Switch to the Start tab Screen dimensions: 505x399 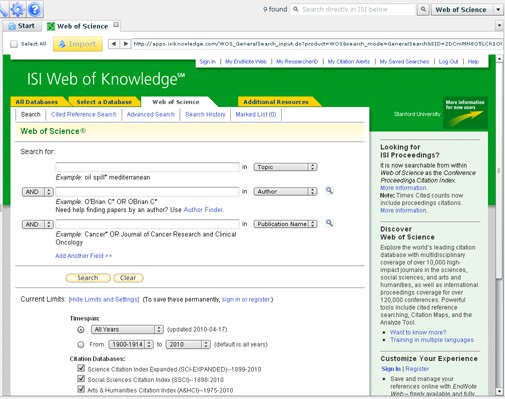click(x=21, y=26)
